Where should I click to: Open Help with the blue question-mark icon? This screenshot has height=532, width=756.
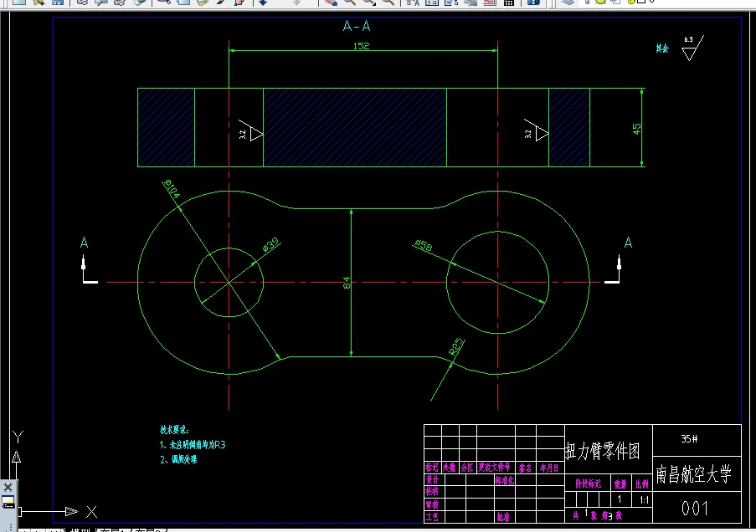533,2
